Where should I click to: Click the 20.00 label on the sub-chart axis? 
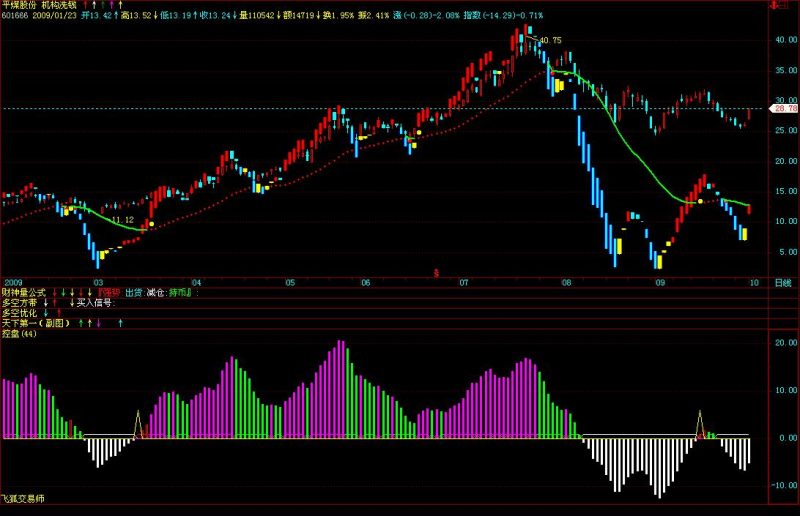coord(786,343)
